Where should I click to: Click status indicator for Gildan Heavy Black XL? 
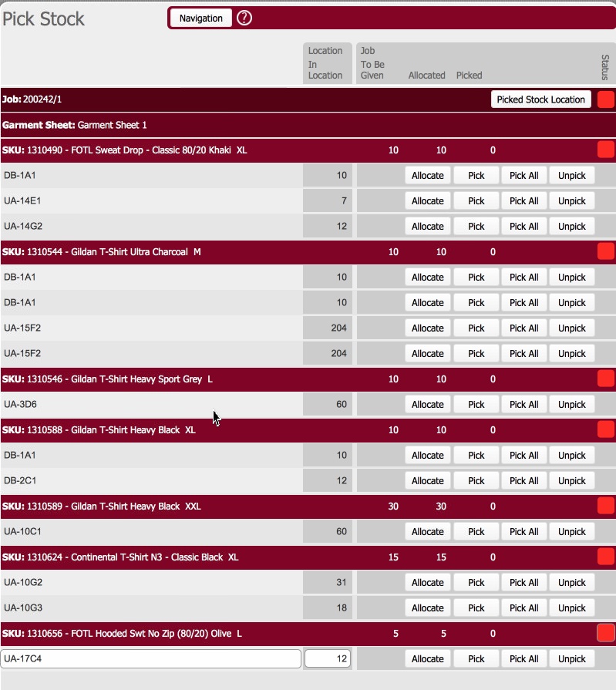point(605,429)
